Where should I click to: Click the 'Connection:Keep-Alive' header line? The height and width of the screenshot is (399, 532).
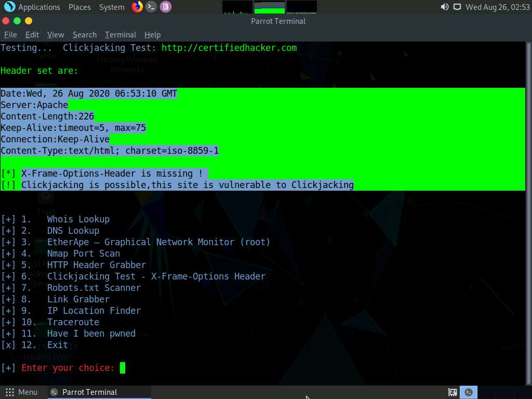(x=55, y=139)
